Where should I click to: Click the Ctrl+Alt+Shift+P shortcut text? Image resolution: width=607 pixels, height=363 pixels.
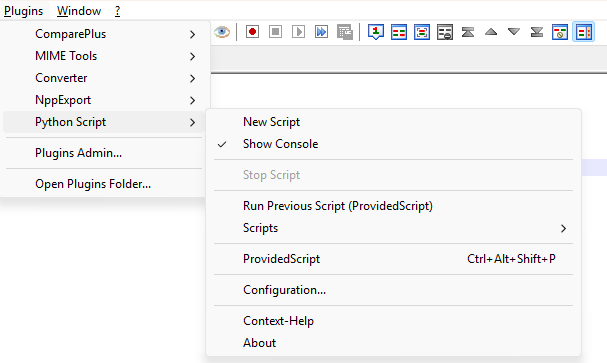click(511, 259)
